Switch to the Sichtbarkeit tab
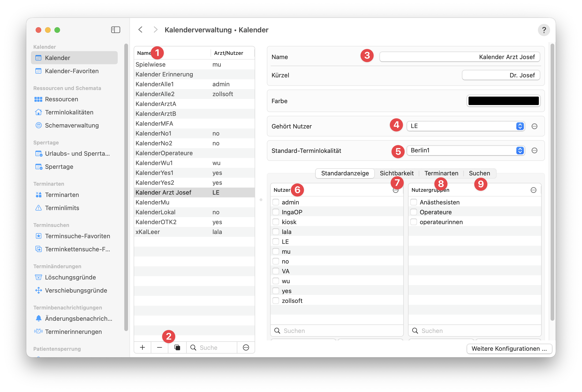Screen dimensions: 582x392 click(x=397, y=173)
